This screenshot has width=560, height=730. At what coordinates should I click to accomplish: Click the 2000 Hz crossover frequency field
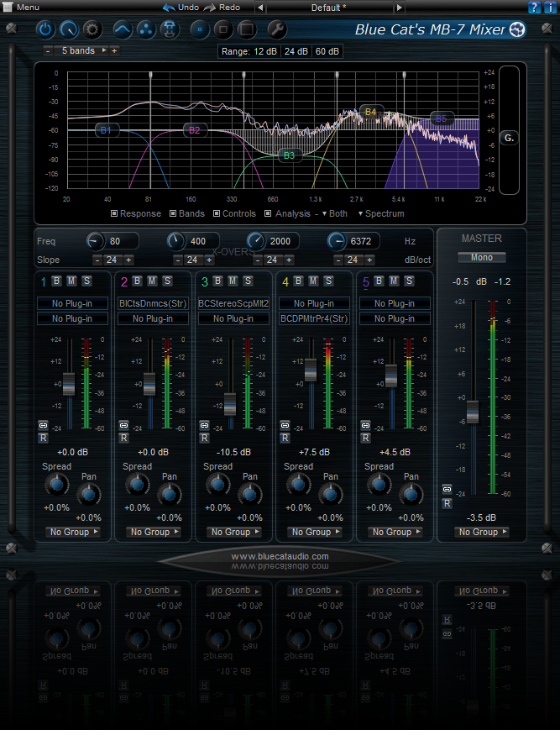(280, 241)
